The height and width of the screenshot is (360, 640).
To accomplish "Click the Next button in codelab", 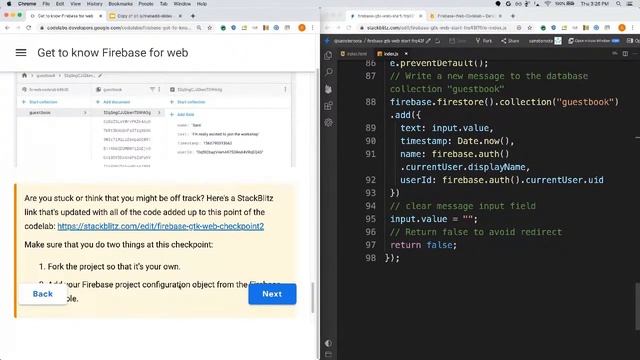I will (x=272, y=294).
